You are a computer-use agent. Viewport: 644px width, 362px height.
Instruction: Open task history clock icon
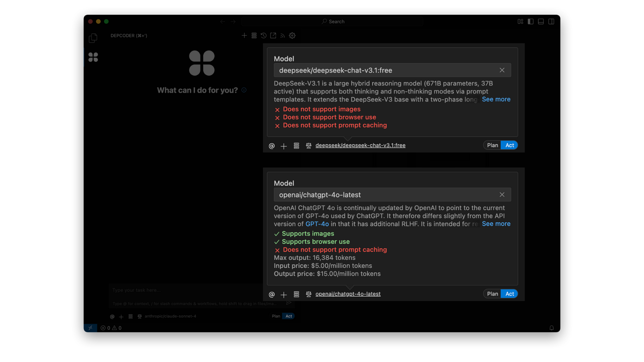[264, 36]
